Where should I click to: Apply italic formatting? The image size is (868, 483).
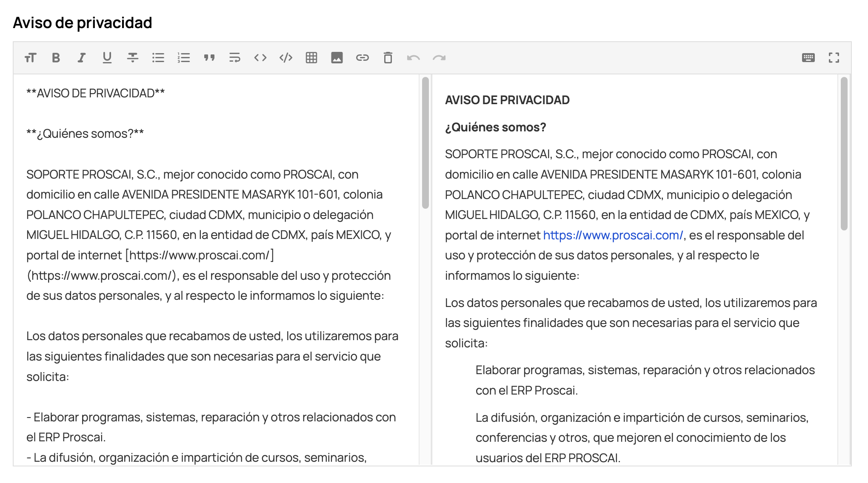click(81, 58)
